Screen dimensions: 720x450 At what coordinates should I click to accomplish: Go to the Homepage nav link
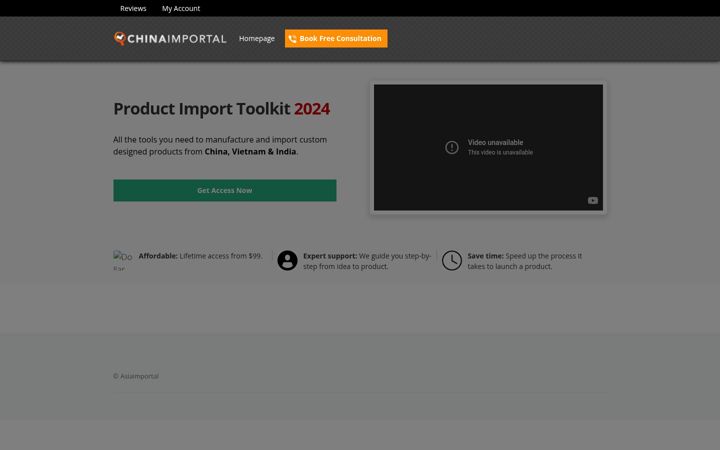(257, 39)
